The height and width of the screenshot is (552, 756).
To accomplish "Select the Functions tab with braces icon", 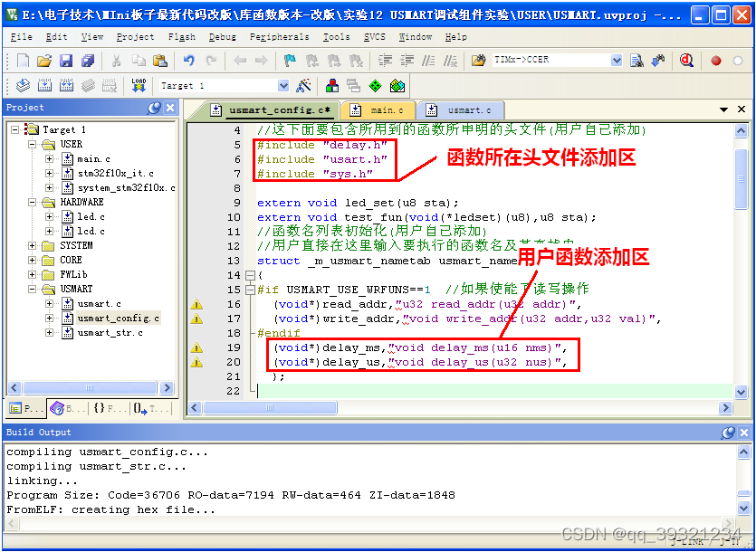I will (110, 409).
